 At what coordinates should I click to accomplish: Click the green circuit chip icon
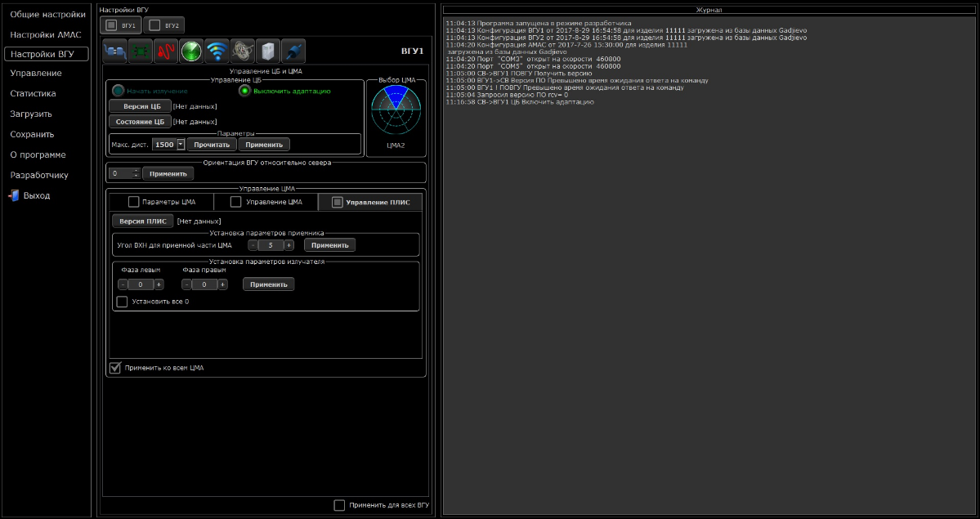click(141, 51)
